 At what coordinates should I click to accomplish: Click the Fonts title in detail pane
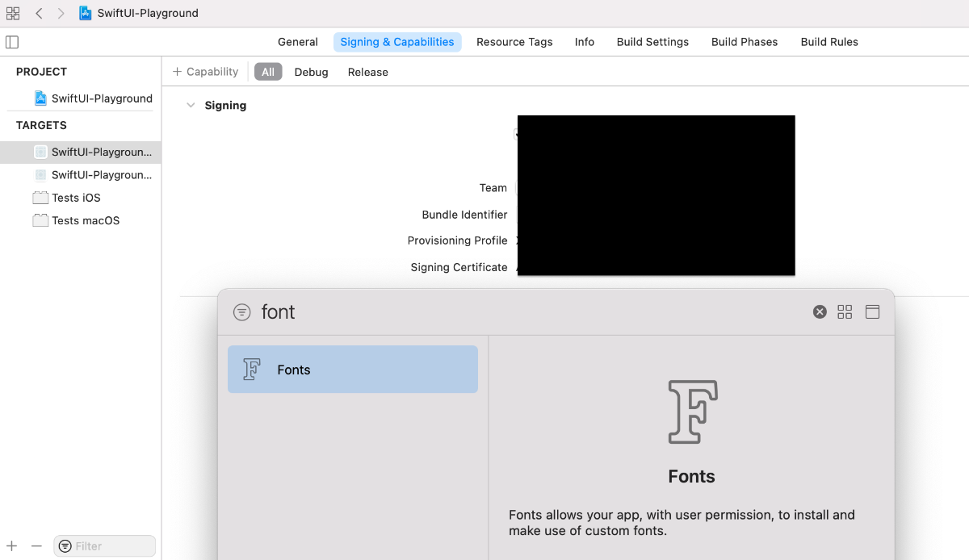[x=692, y=476]
